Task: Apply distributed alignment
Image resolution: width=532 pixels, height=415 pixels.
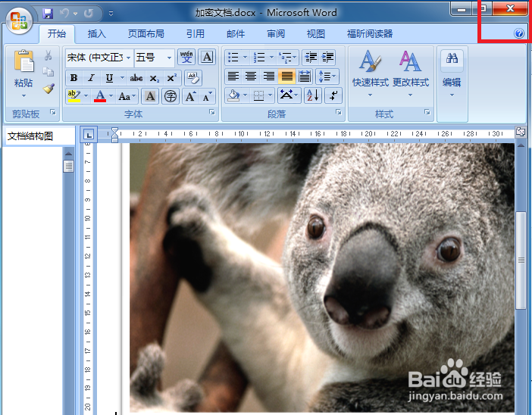Action: [305, 76]
